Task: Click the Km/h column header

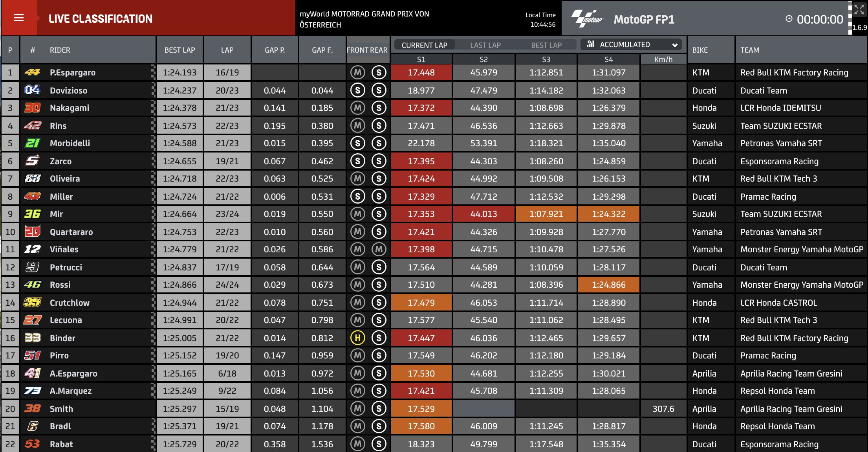Action: (x=663, y=59)
